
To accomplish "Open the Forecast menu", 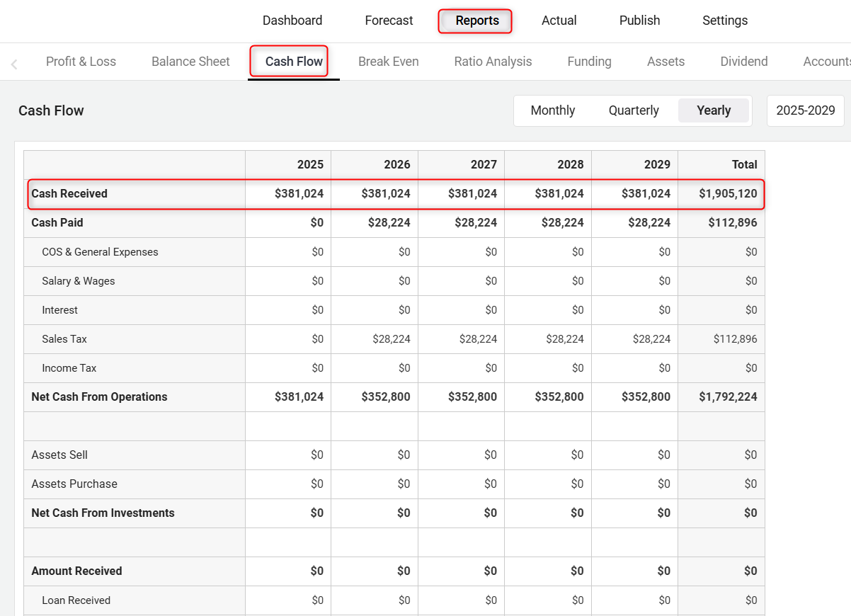I will tap(389, 21).
